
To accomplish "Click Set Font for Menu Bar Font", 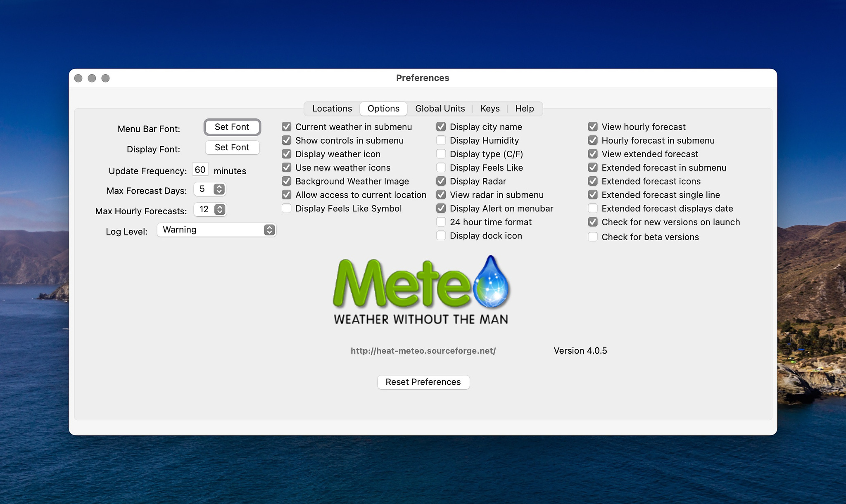I will coord(232,127).
